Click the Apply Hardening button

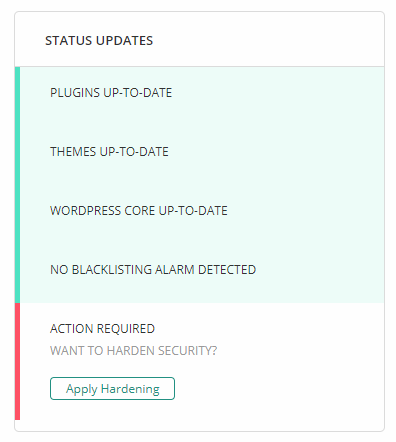pos(112,388)
